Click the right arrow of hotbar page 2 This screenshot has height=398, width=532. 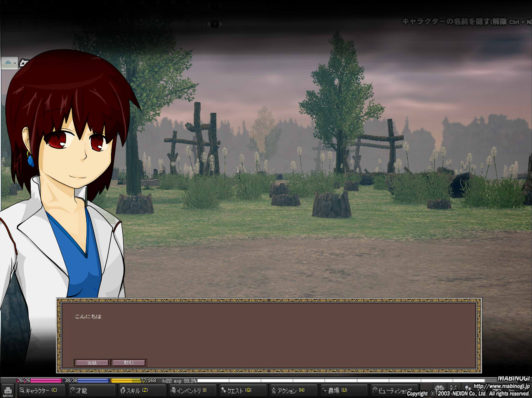pyautogui.click(x=221, y=24)
